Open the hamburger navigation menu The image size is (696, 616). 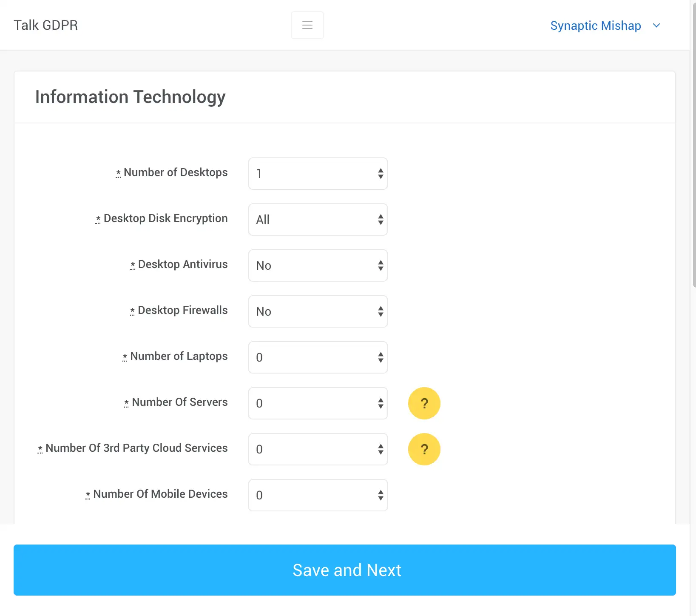pyautogui.click(x=307, y=25)
